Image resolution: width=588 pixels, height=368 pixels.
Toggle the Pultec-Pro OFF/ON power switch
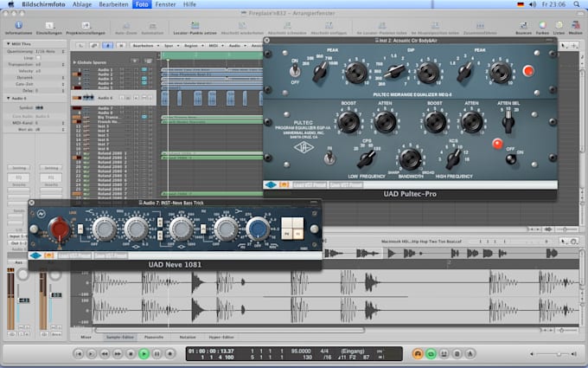coord(510,158)
